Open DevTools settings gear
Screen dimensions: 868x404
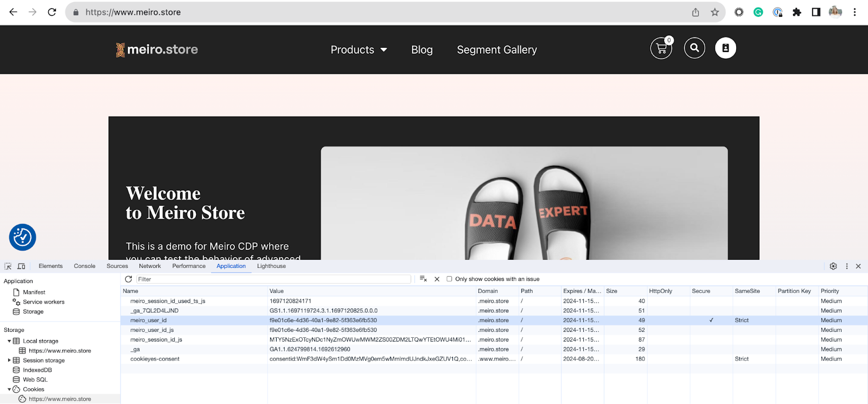point(833,266)
